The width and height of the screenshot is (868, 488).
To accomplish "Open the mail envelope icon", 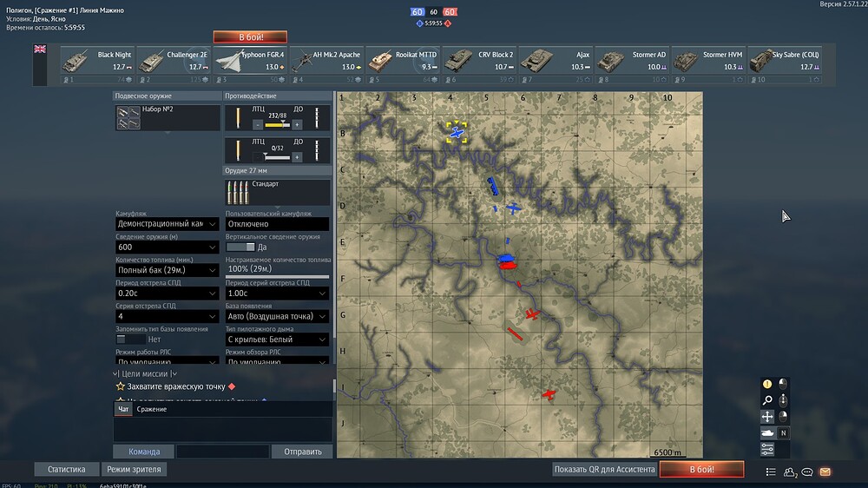I will (825, 472).
